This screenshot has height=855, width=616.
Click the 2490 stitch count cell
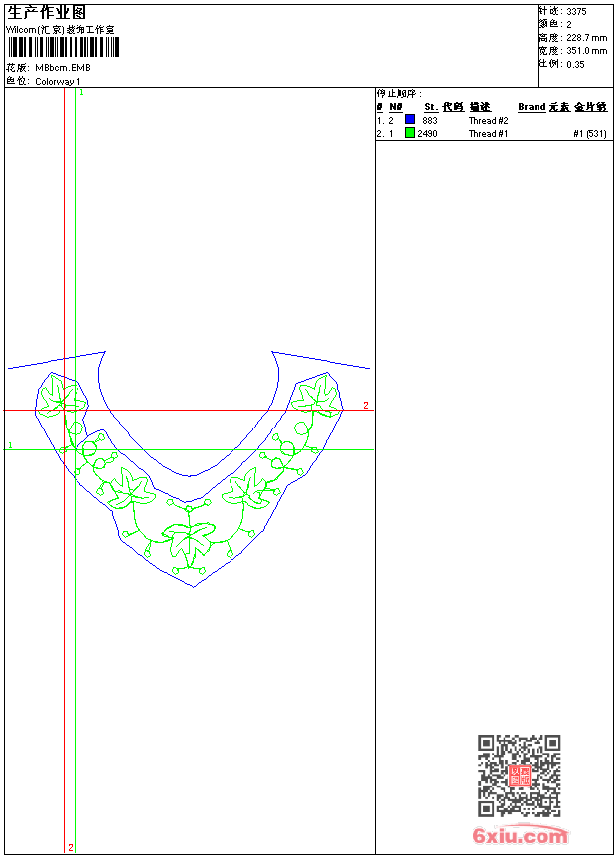[428, 133]
